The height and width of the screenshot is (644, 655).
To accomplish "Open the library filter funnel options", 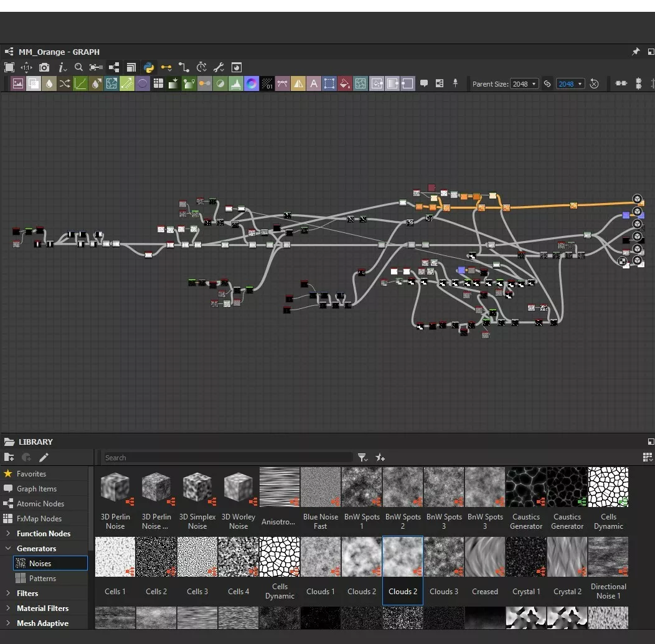I will point(362,458).
